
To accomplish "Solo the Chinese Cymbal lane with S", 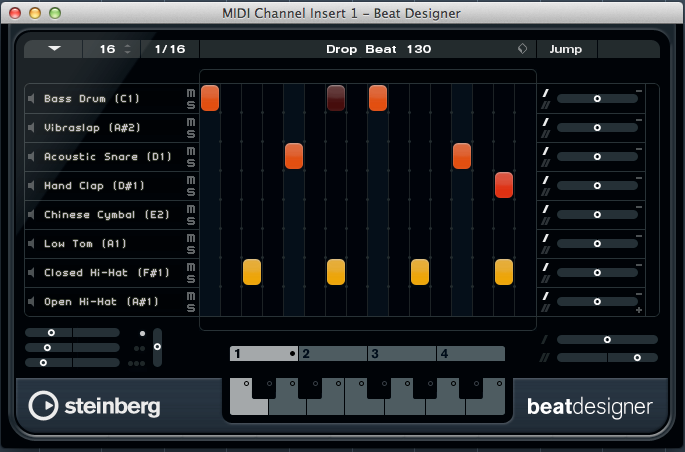I will point(191,221).
